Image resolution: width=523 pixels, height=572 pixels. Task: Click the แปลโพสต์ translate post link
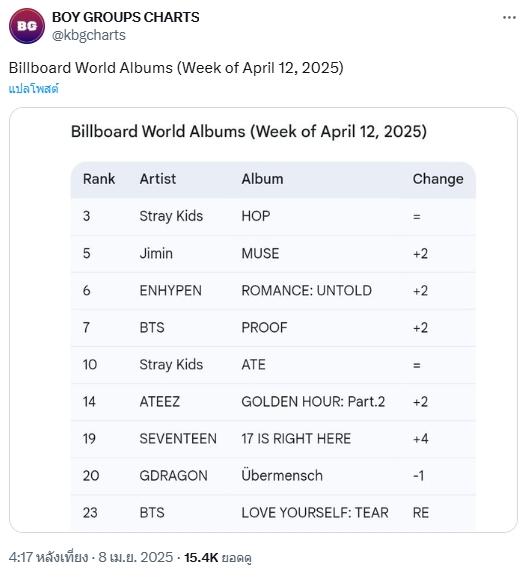coord(34,89)
